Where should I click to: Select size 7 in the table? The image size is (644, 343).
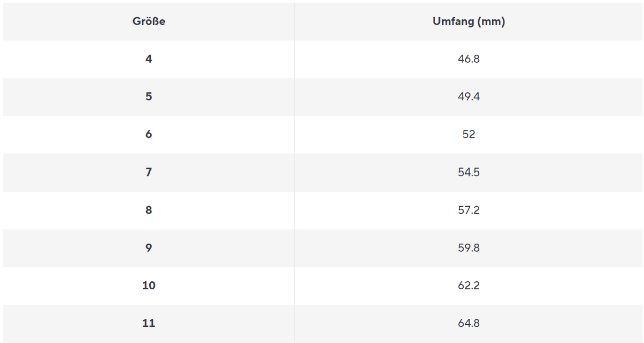coord(149,172)
